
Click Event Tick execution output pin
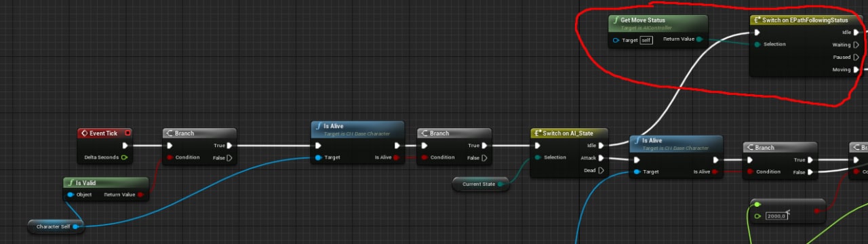125,145
